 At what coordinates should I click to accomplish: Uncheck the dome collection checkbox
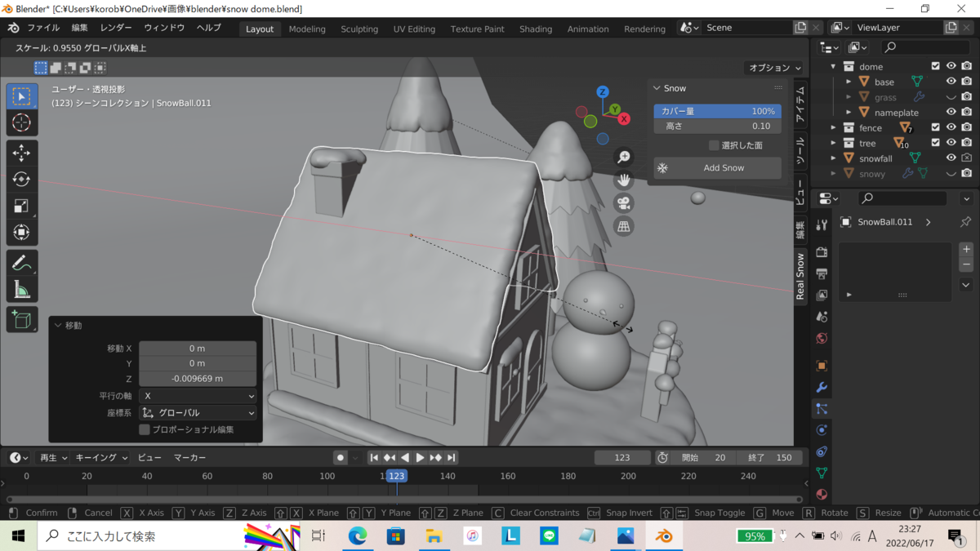coord(936,66)
